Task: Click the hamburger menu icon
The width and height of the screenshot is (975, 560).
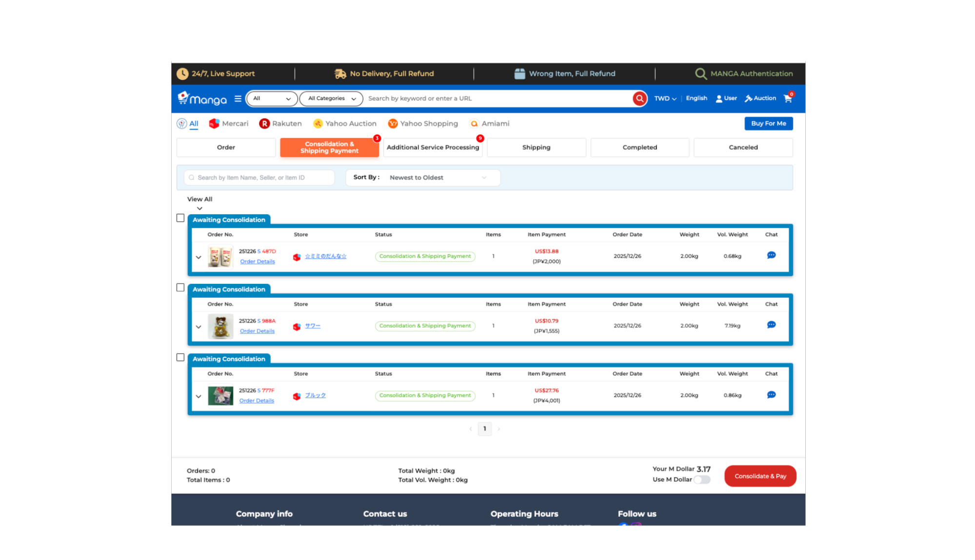Action: tap(238, 99)
